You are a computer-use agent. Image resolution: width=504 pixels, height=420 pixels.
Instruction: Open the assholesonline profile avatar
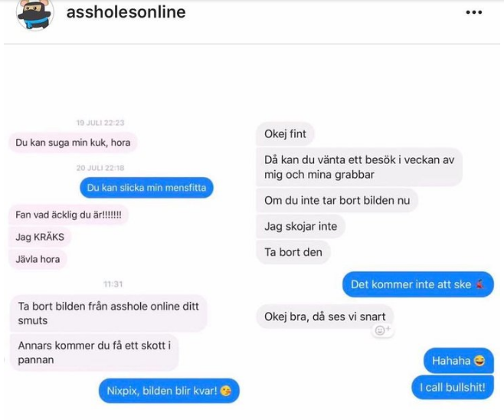(x=34, y=15)
